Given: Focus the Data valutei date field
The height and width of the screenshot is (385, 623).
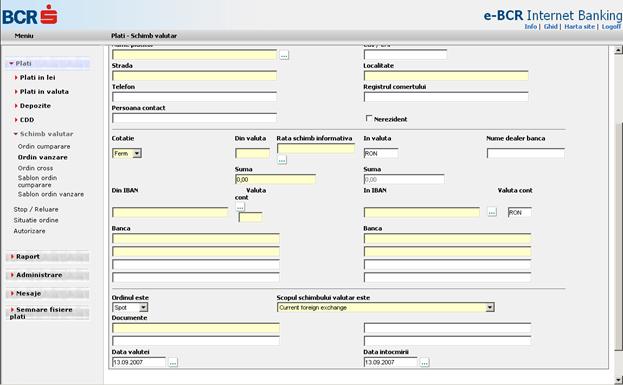Looking at the screenshot, I should click(x=139, y=362).
